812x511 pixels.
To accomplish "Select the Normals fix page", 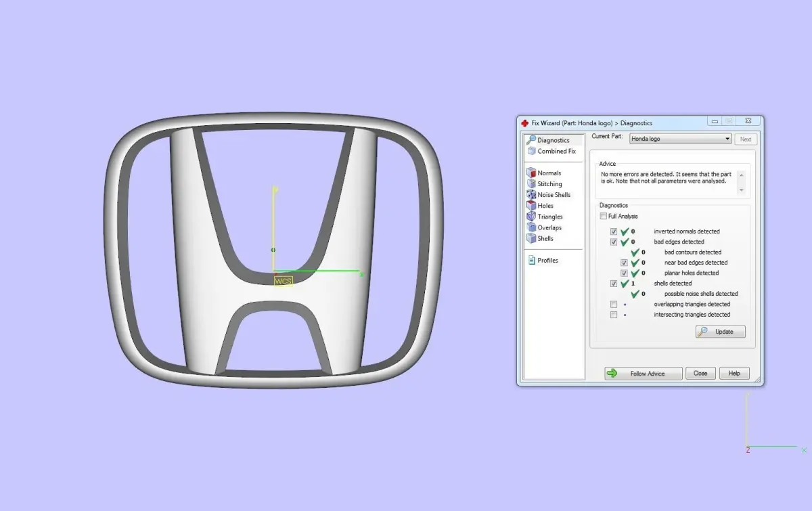I will pos(544,173).
